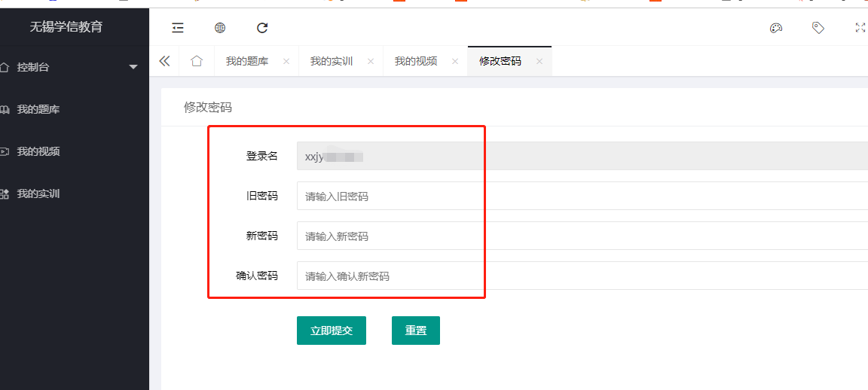
Task: Close the 我的实训 tab
Action: coord(371,62)
